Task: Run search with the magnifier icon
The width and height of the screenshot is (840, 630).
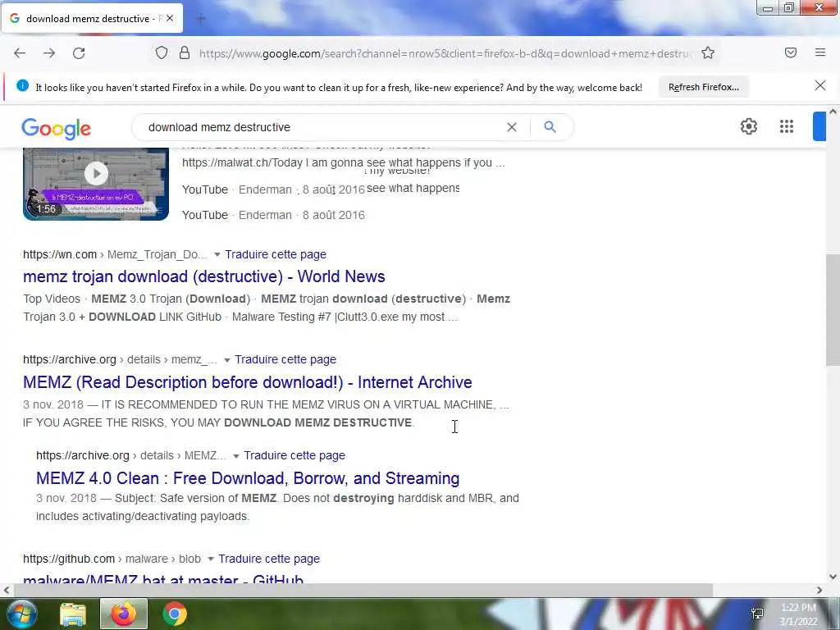Action: coord(550,127)
